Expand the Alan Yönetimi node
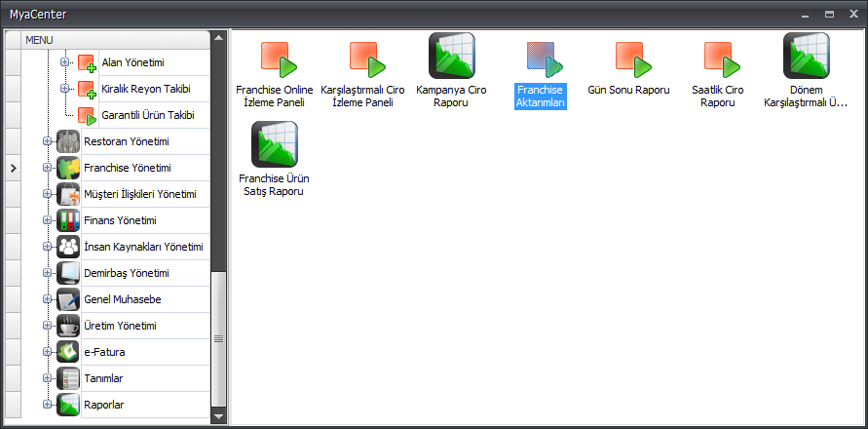Screen dimensions: 868x429 [x=64, y=62]
